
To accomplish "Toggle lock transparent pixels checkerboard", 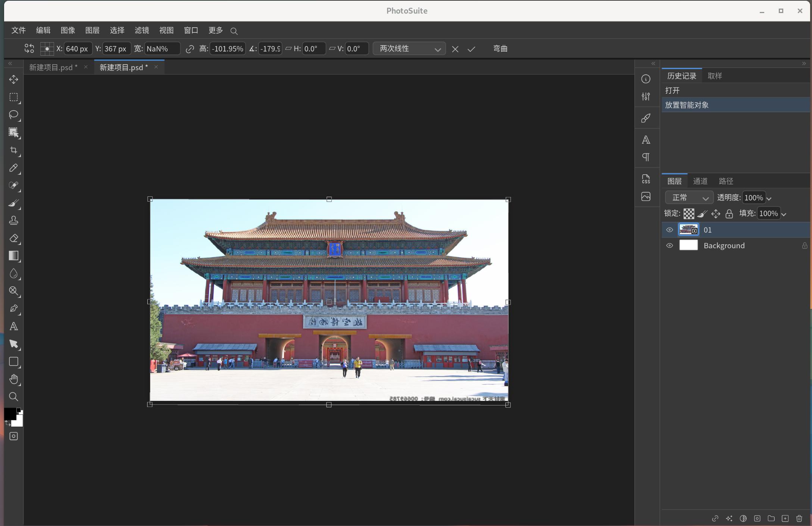I will [x=689, y=214].
